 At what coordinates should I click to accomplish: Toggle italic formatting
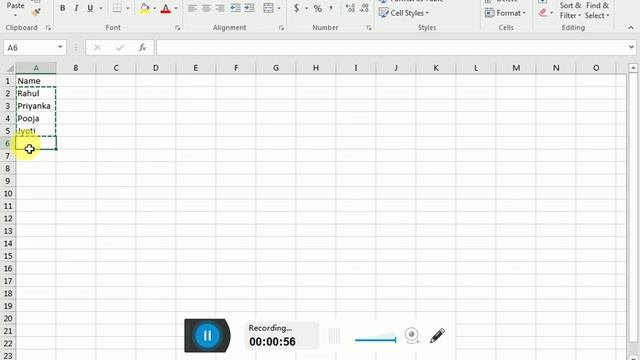pyautogui.click(x=76, y=8)
